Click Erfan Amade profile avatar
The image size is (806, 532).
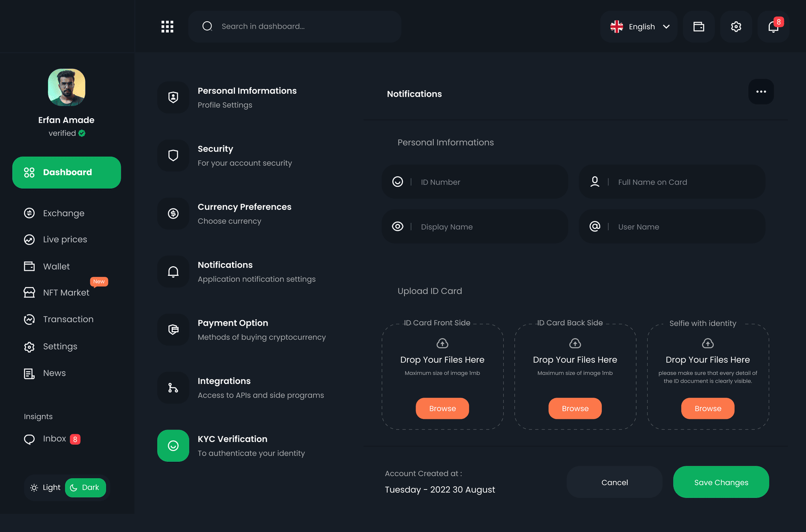(x=66, y=88)
